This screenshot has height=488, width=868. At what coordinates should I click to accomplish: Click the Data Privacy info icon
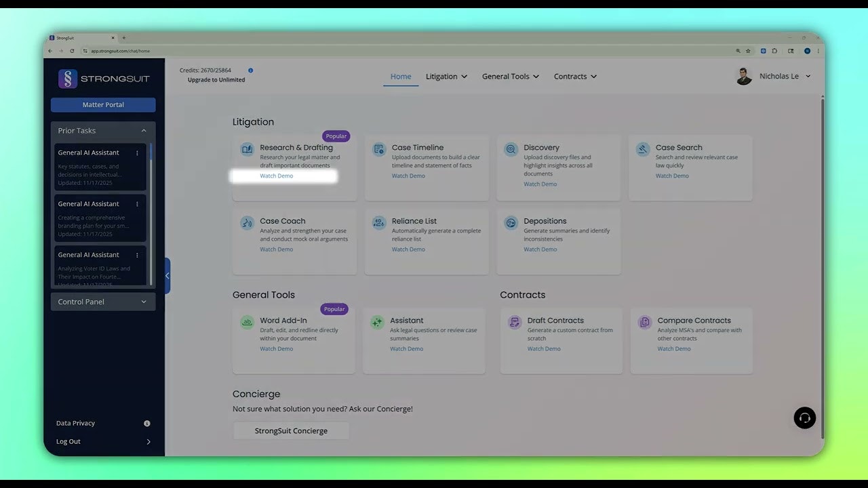(147, 424)
